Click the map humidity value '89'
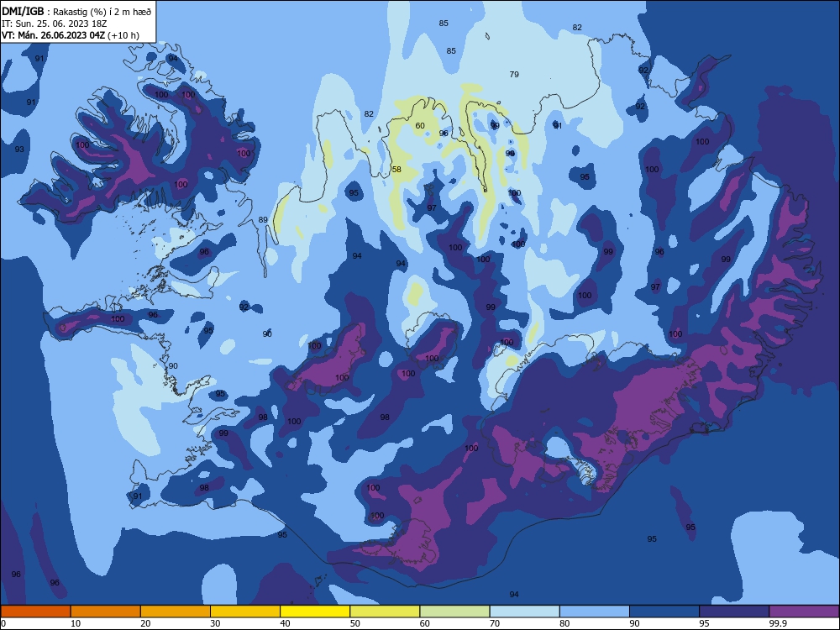This screenshot has height=630, width=840. [263, 219]
